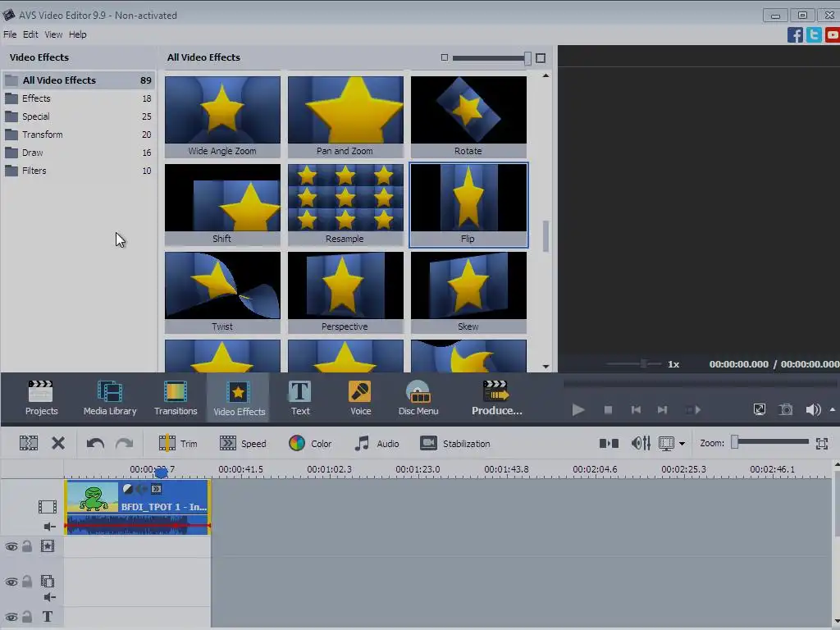
Task: Mute the preview volume speaker
Action: (813, 409)
